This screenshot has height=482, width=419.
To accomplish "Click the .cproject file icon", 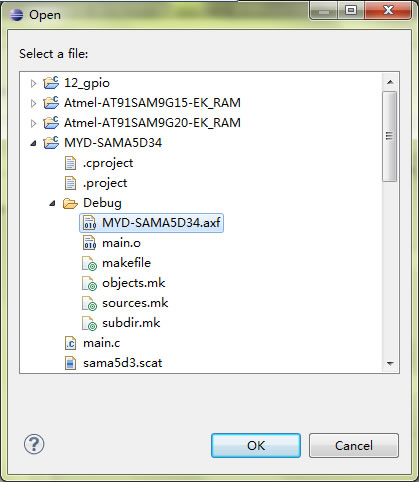I will [x=70, y=163].
